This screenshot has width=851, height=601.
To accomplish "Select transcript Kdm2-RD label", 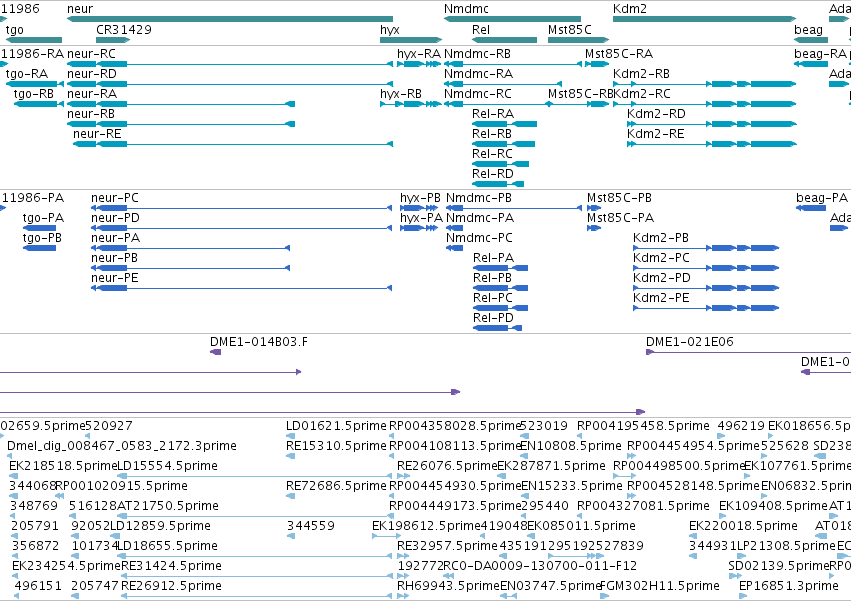I will pyautogui.click(x=656, y=114).
